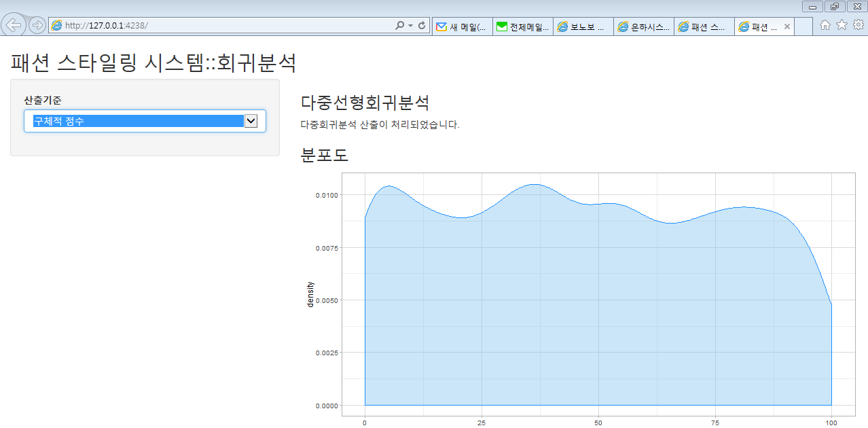Switch to the 은하시스 tab
Screen dimensions: 868x428
coord(643,27)
